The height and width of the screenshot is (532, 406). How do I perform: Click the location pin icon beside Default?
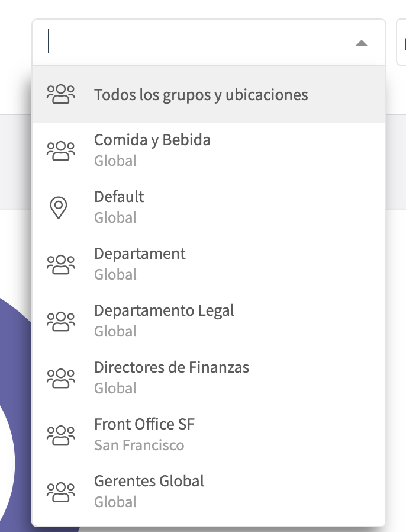tap(59, 208)
